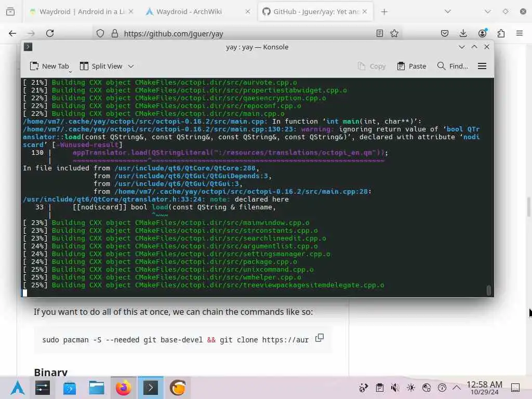
Task: Launch Discover from taskbar
Action: [x=70, y=388]
